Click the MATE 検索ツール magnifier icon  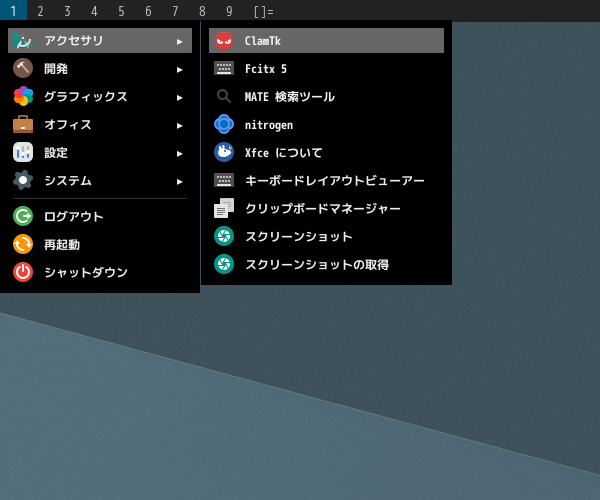224,96
